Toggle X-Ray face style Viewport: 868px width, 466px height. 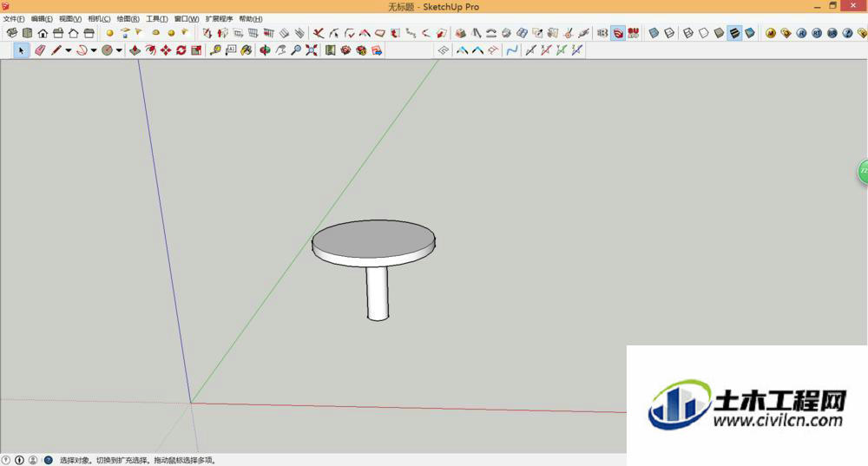coord(654,33)
